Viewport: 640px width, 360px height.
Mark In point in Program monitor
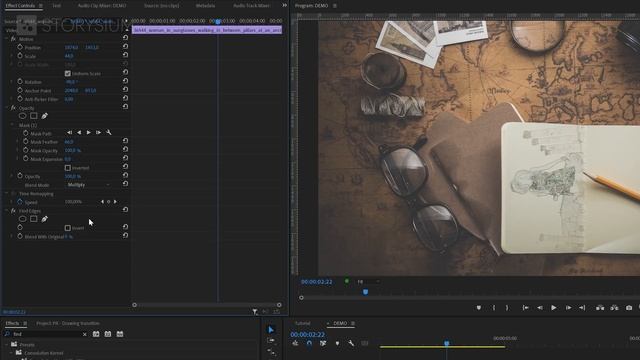pos(493,308)
